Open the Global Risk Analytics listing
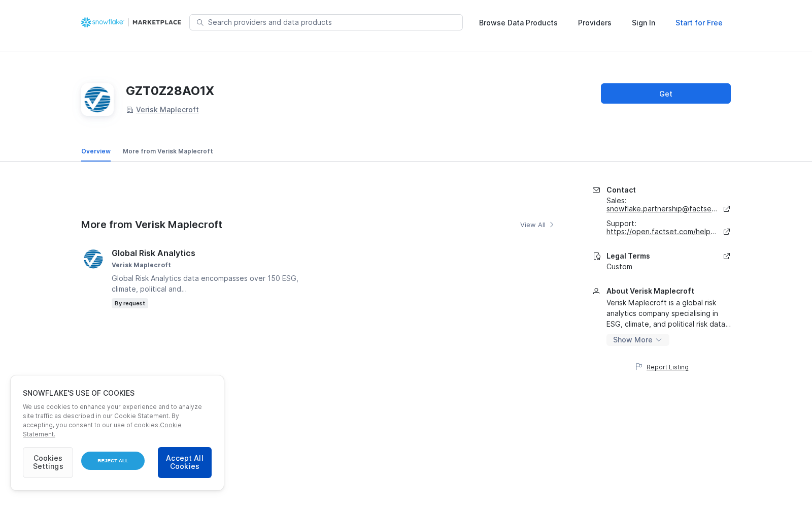This screenshot has width=812, height=508. [x=153, y=253]
